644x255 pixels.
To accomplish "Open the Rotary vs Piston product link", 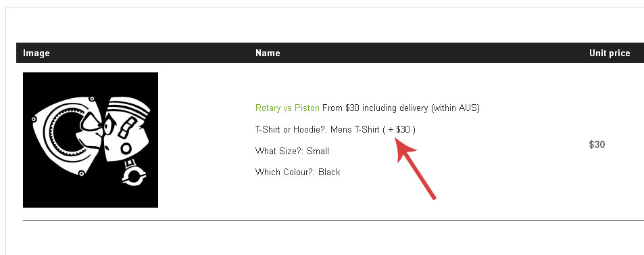I will point(287,108).
